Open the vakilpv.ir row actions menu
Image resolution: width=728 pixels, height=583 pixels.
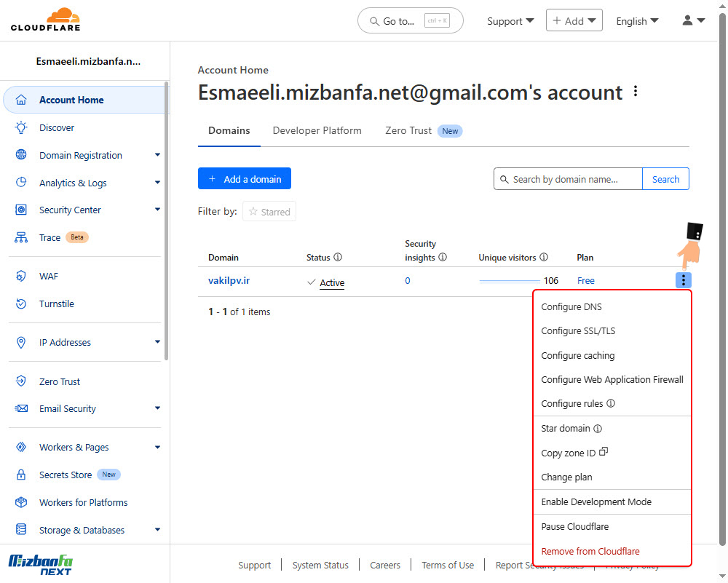(x=683, y=280)
